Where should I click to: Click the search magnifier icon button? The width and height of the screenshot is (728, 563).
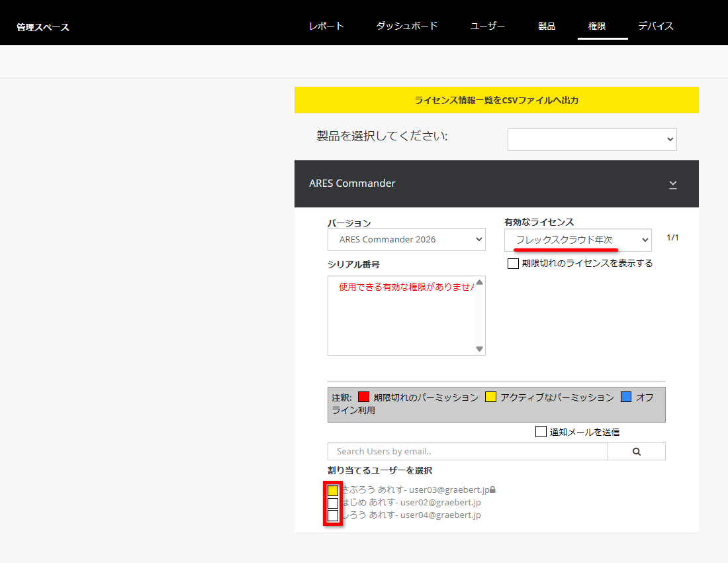(x=636, y=452)
